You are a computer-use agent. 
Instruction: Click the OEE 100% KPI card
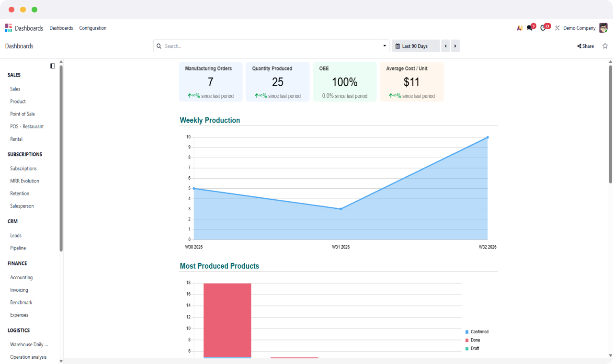[345, 82]
